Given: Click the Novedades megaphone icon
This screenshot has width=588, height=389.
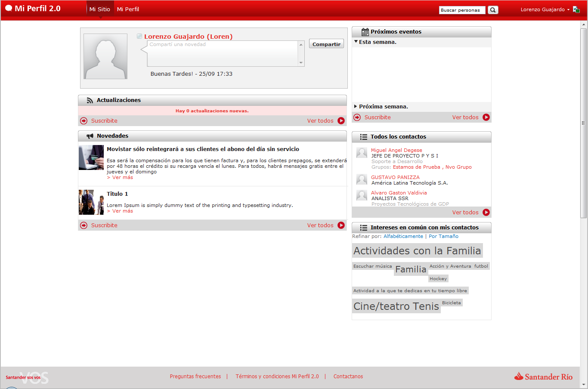Looking at the screenshot, I should [90, 136].
